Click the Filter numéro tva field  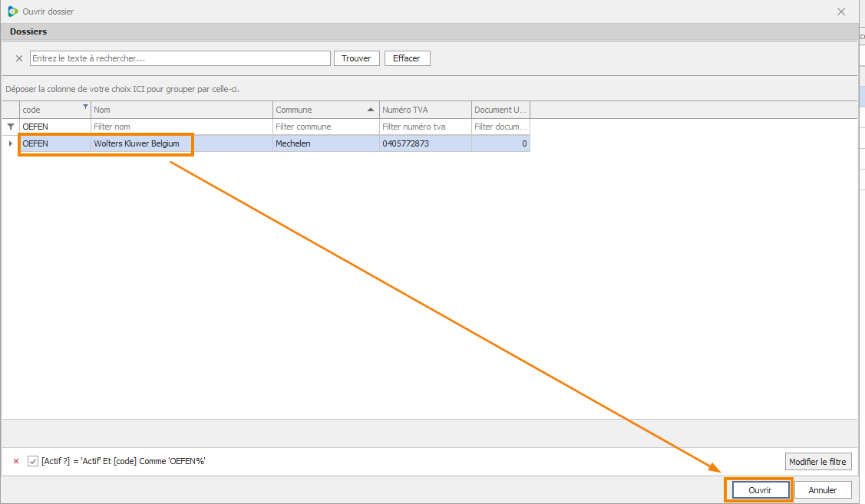pyautogui.click(x=425, y=127)
